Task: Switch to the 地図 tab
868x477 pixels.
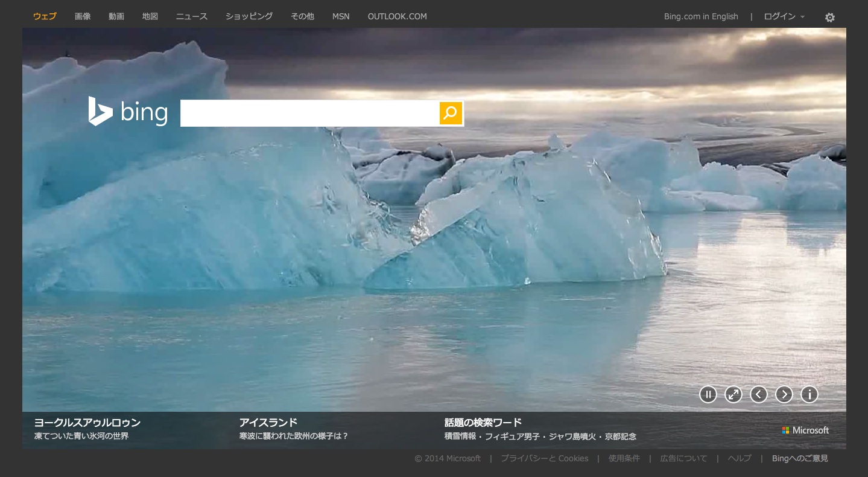Action: (150, 16)
